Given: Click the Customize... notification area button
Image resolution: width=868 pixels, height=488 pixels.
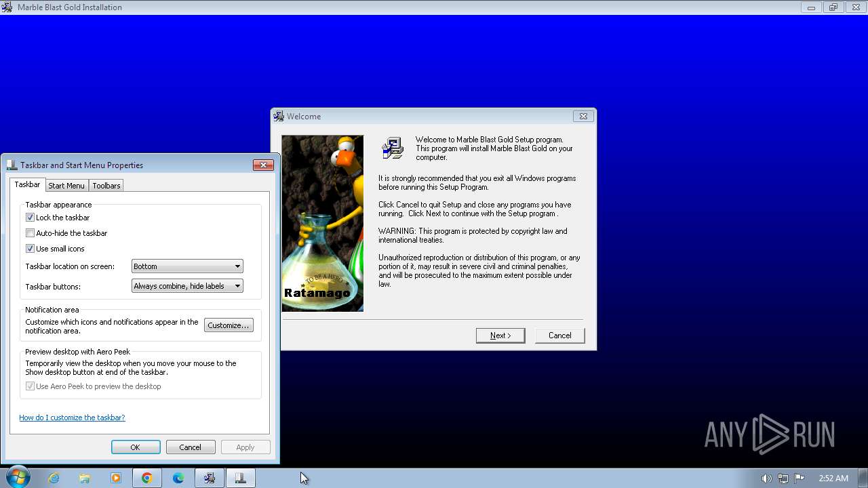Looking at the screenshot, I should click(x=229, y=325).
